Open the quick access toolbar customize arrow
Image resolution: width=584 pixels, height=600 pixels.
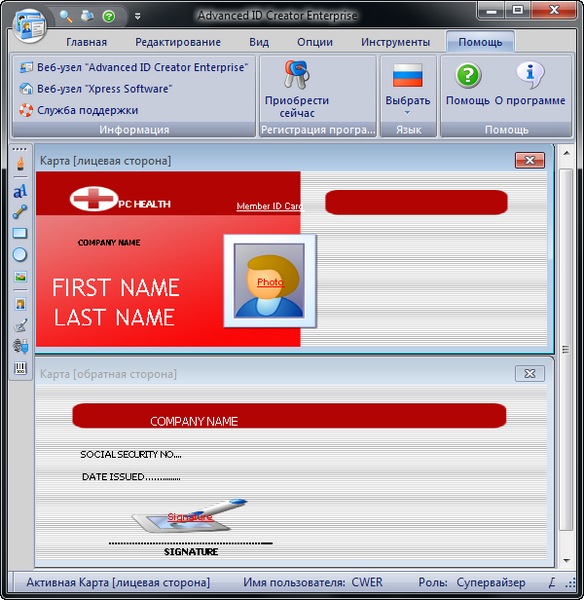coord(137,16)
